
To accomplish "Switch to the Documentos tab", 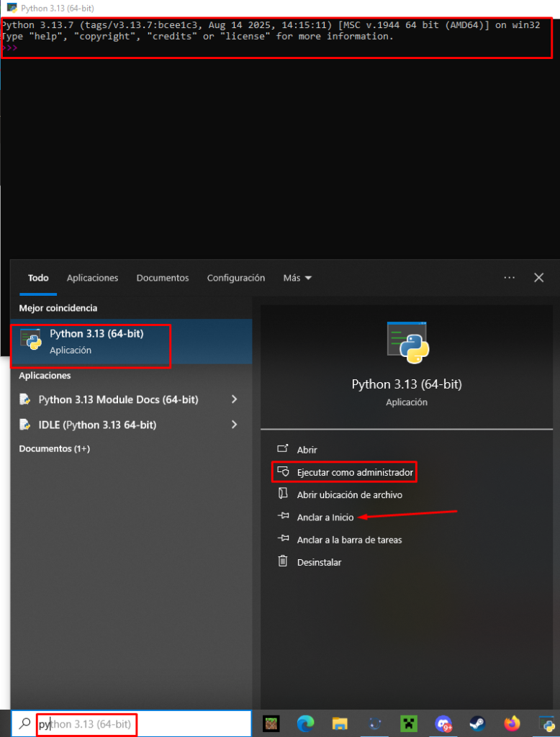I will coord(163,278).
